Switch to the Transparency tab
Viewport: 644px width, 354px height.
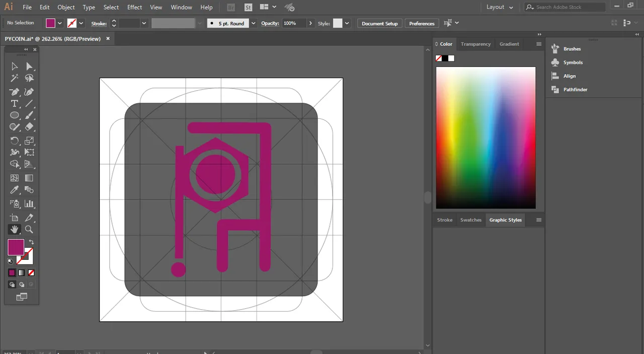point(475,44)
